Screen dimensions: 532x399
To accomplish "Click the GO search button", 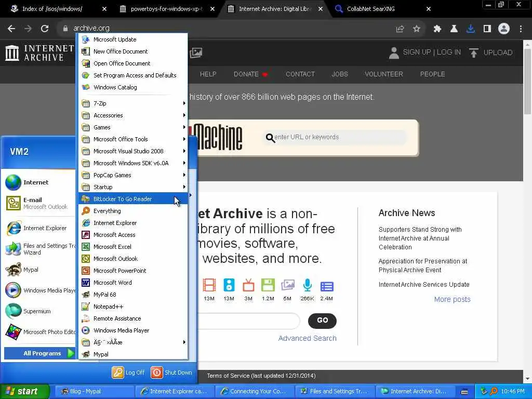I will point(322,320).
